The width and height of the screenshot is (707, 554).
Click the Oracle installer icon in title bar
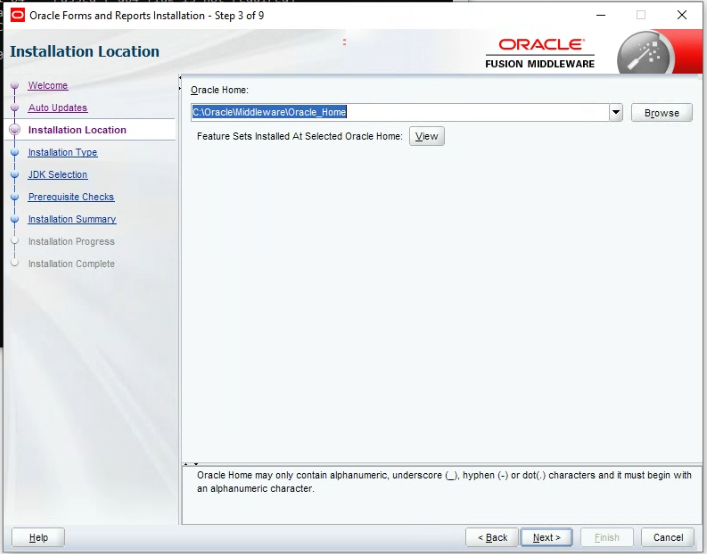18,15
